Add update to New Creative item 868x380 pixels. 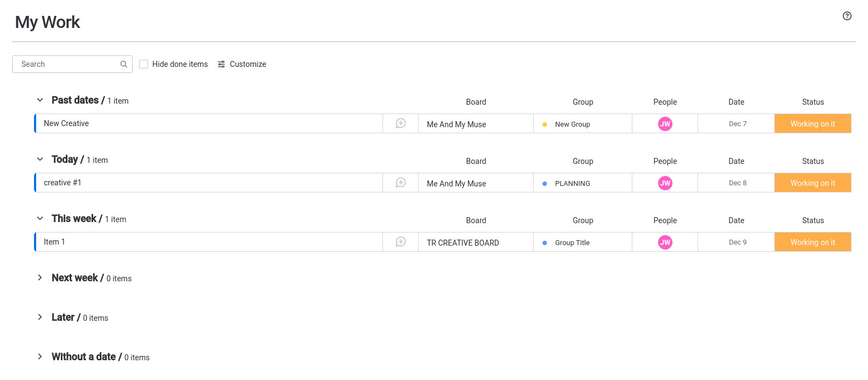tap(401, 123)
